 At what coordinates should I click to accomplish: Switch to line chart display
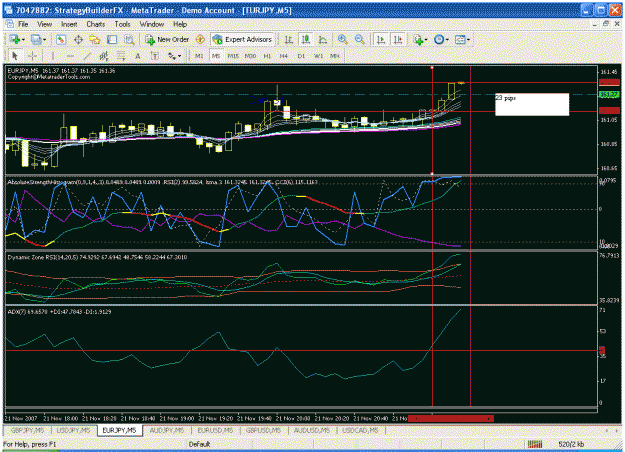pyautogui.click(x=323, y=39)
